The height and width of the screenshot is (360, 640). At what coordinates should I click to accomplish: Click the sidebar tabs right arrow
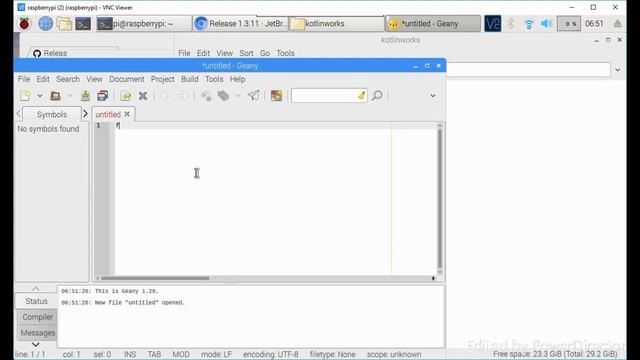(x=85, y=114)
